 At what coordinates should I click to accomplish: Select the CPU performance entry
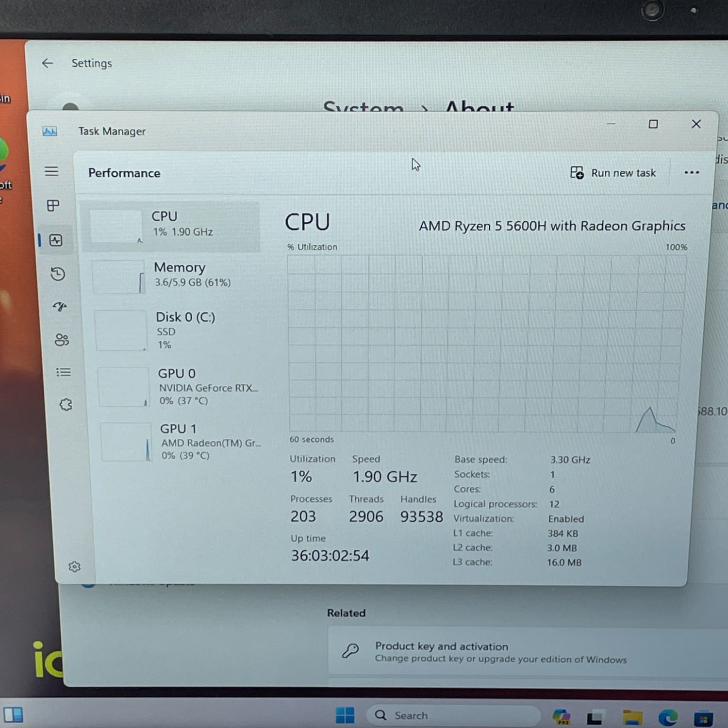(171, 227)
